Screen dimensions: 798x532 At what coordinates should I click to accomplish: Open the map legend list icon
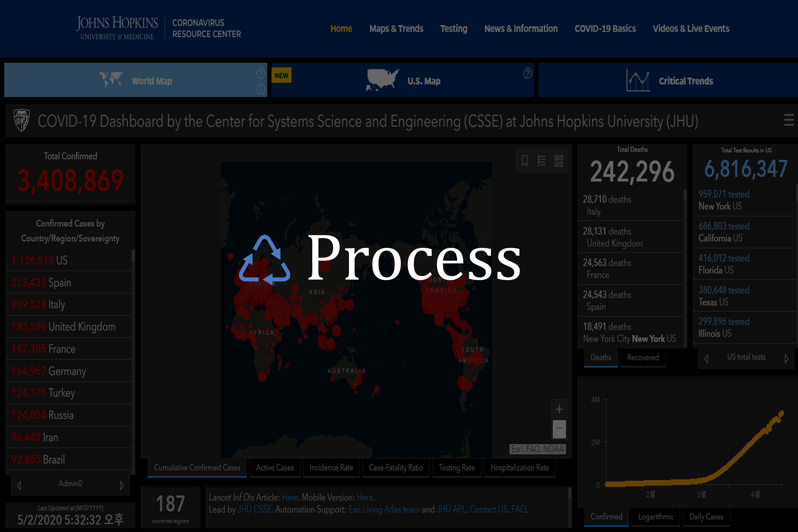(x=542, y=160)
